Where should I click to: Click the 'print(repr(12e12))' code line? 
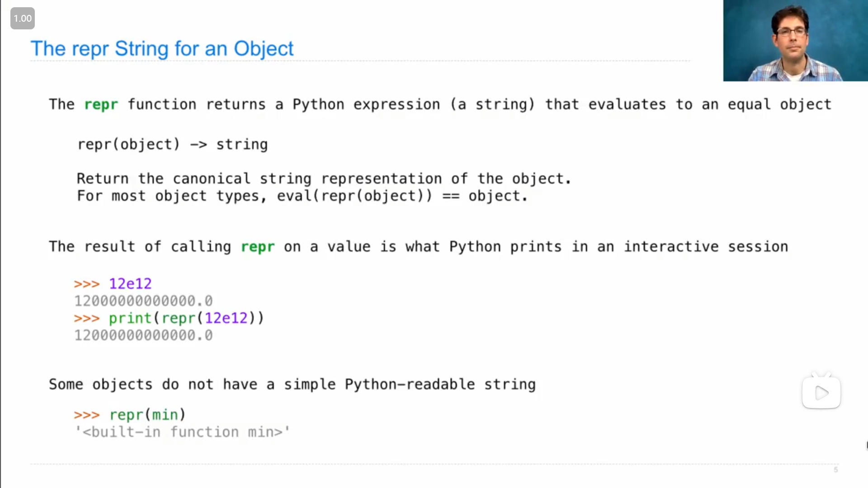pos(186,318)
